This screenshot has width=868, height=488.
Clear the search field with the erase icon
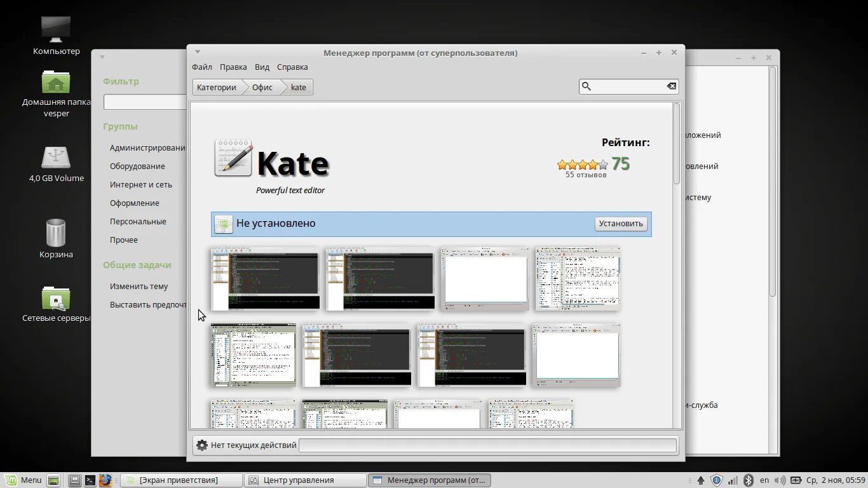click(x=671, y=86)
